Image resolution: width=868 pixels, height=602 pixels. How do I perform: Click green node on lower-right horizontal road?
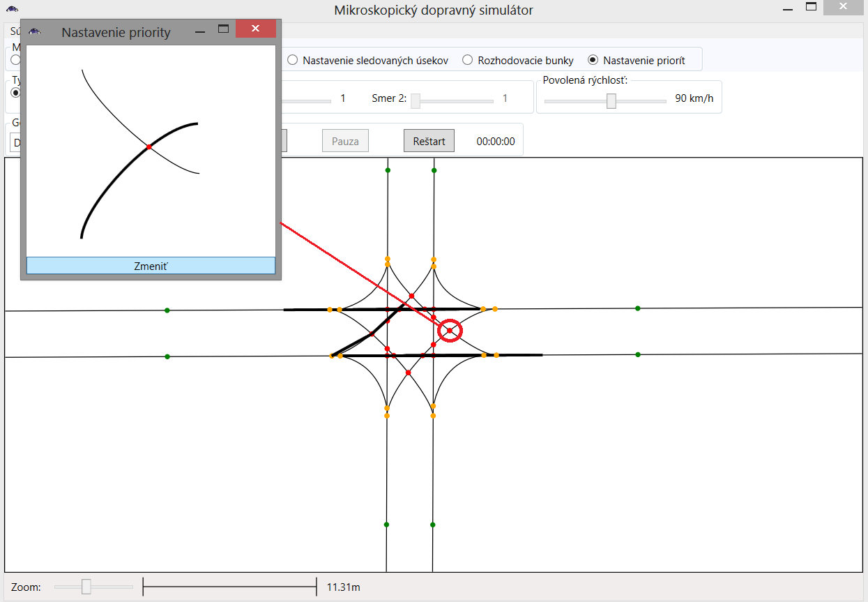tap(638, 355)
